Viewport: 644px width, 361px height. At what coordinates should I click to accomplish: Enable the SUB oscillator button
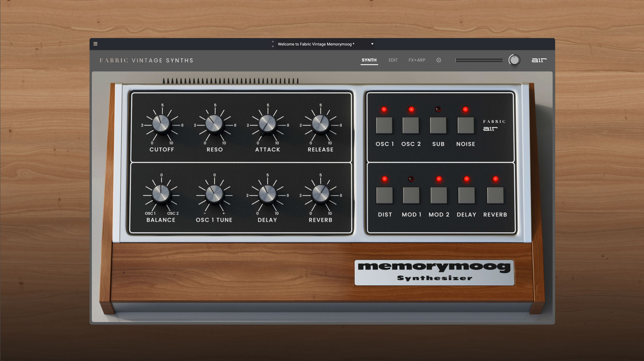click(438, 126)
